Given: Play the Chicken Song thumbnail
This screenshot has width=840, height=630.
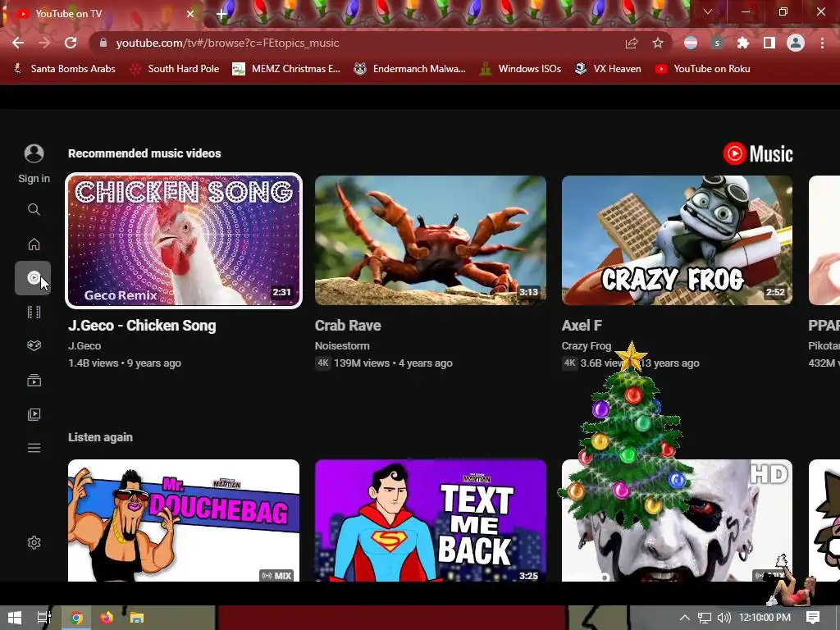Looking at the screenshot, I should click(x=184, y=240).
